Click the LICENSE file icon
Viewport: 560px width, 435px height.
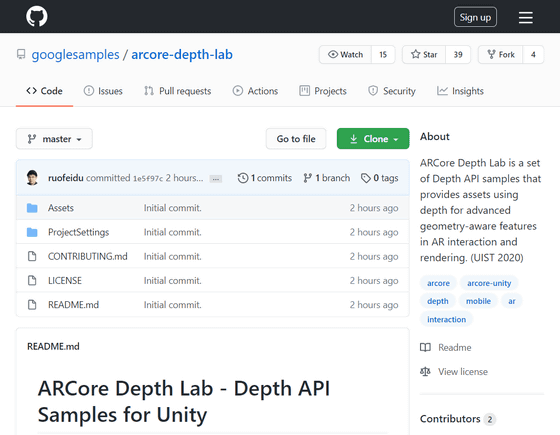pyautogui.click(x=32, y=281)
